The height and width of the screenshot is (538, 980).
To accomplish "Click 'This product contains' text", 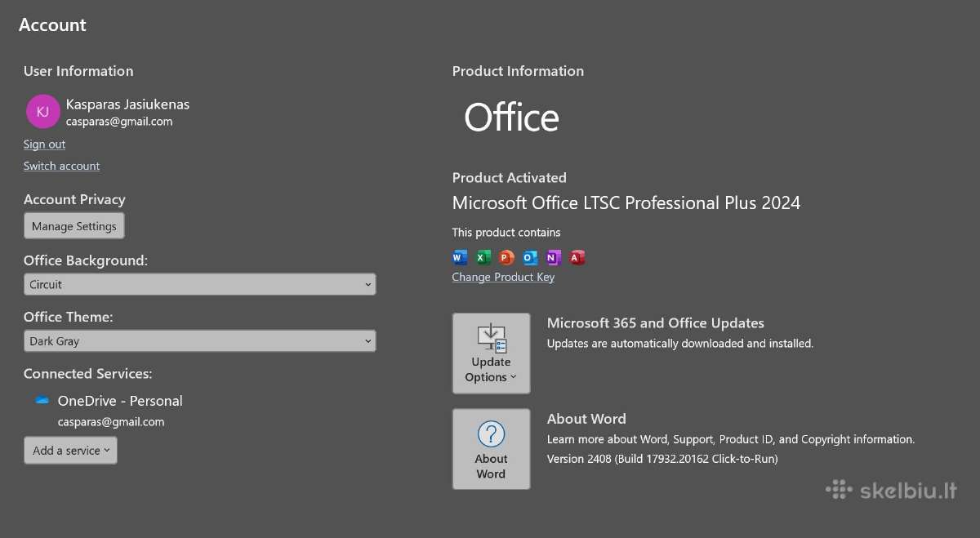I will pyautogui.click(x=506, y=233).
